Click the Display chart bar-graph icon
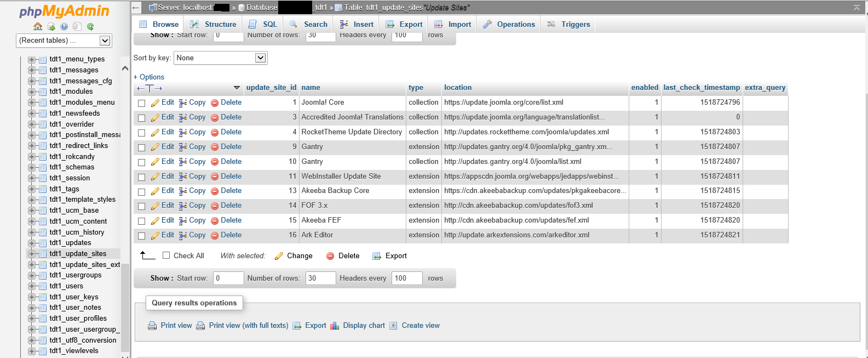 pyautogui.click(x=335, y=326)
